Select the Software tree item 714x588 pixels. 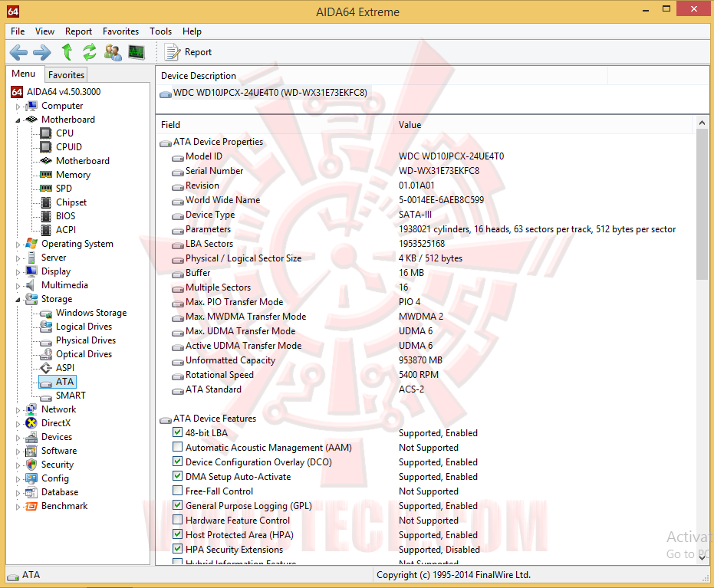coord(59,451)
